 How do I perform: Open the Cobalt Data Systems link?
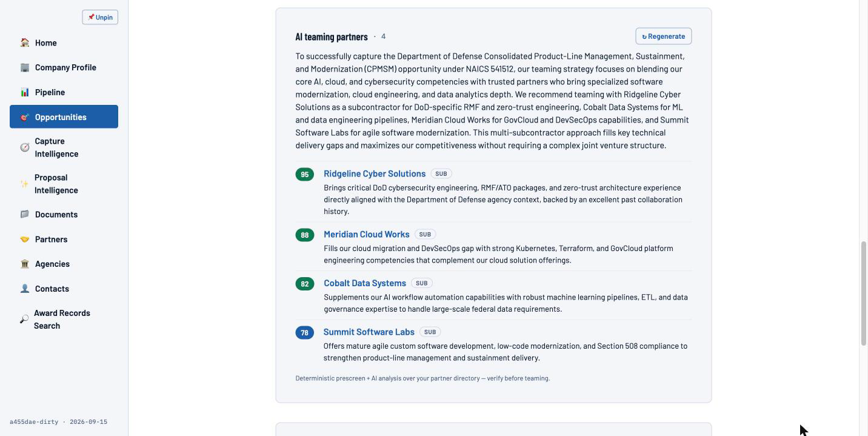click(365, 283)
